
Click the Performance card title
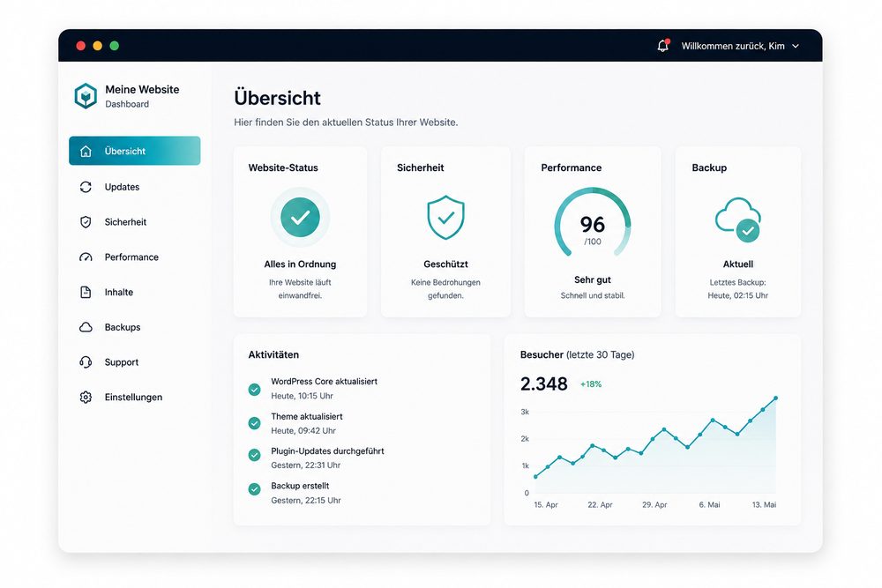click(x=571, y=167)
